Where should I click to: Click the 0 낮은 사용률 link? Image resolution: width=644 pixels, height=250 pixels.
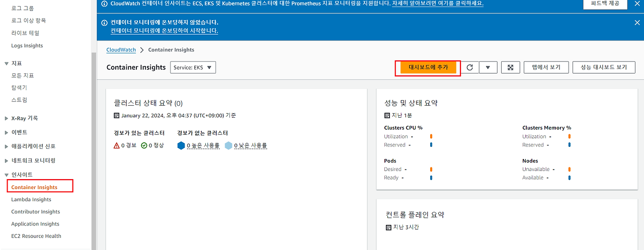(x=250, y=145)
